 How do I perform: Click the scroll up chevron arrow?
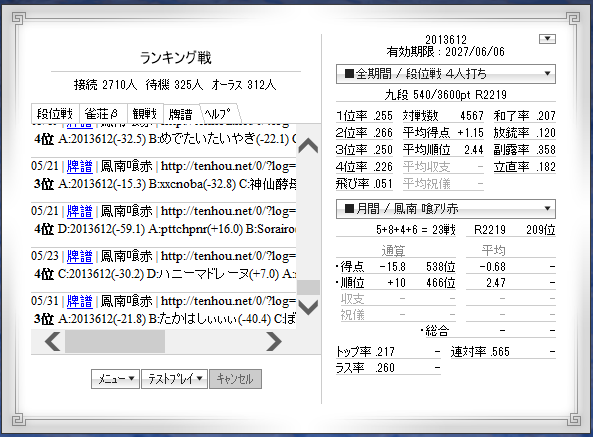click(x=308, y=146)
